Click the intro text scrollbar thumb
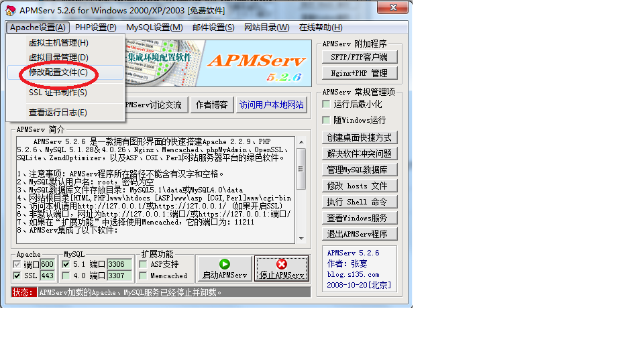 click(301, 169)
